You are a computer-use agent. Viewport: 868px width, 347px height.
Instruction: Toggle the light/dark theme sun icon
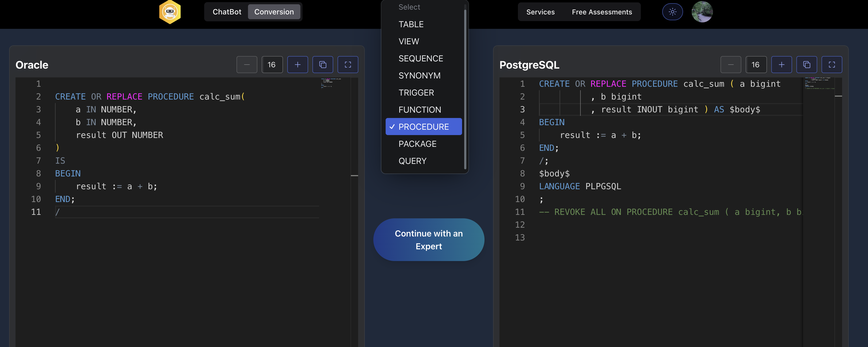click(x=672, y=12)
